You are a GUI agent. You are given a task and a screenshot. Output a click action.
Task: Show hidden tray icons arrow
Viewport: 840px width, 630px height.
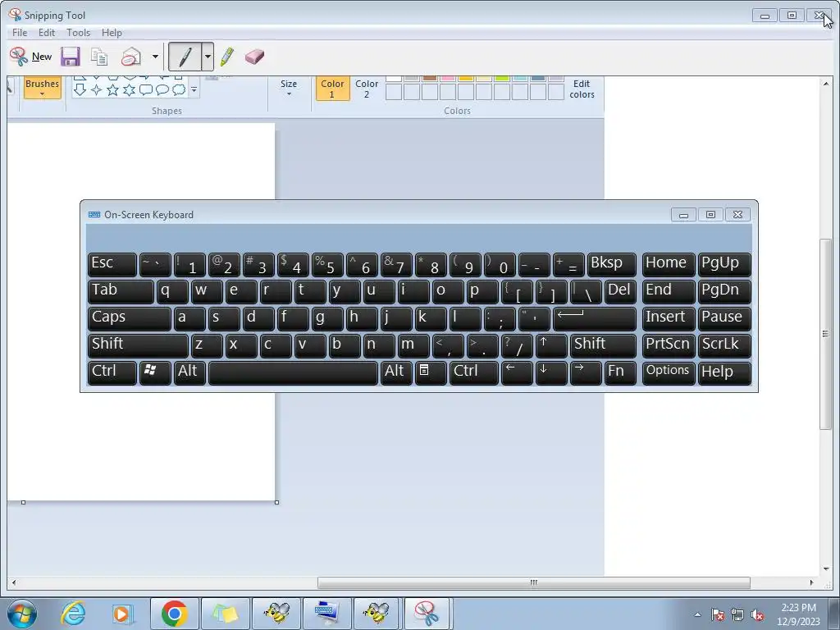tap(697, 614)
